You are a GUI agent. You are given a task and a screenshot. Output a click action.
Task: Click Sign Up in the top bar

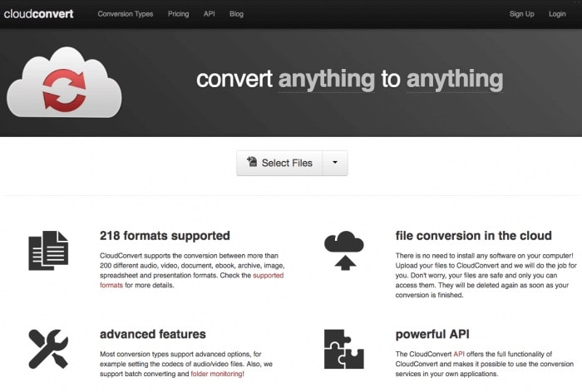[521, 14]
